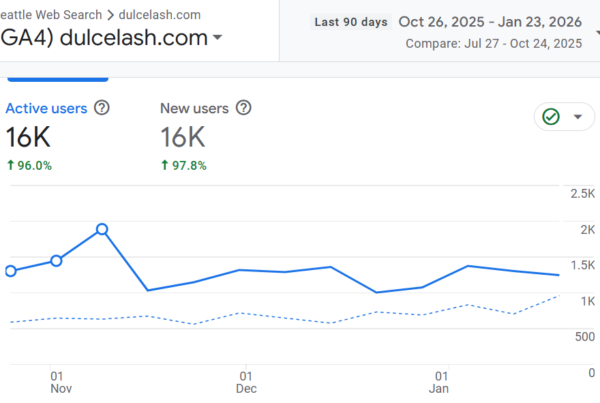The image size is (600, 403).
Task: Click the help icon beside New users
Action: (x=243, y=108)
